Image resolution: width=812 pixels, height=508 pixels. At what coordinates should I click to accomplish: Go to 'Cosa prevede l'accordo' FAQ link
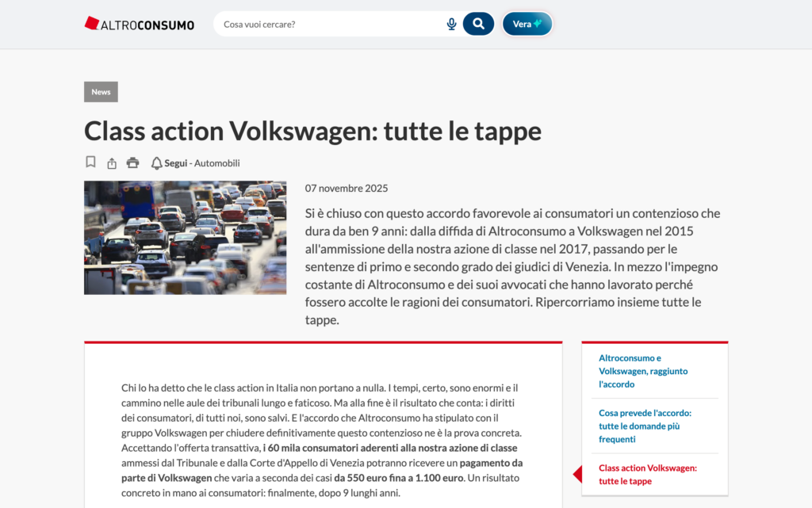pos(645,426)
